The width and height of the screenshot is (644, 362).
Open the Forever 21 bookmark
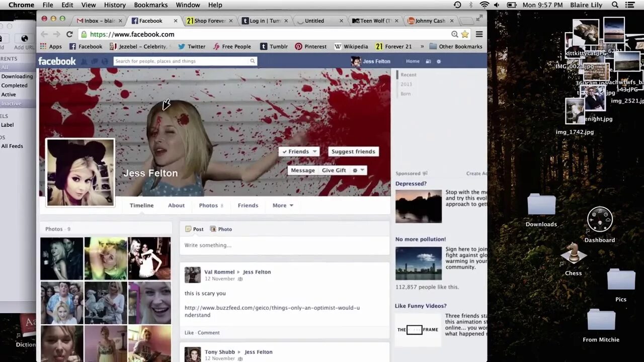click(x=393, y=46)
